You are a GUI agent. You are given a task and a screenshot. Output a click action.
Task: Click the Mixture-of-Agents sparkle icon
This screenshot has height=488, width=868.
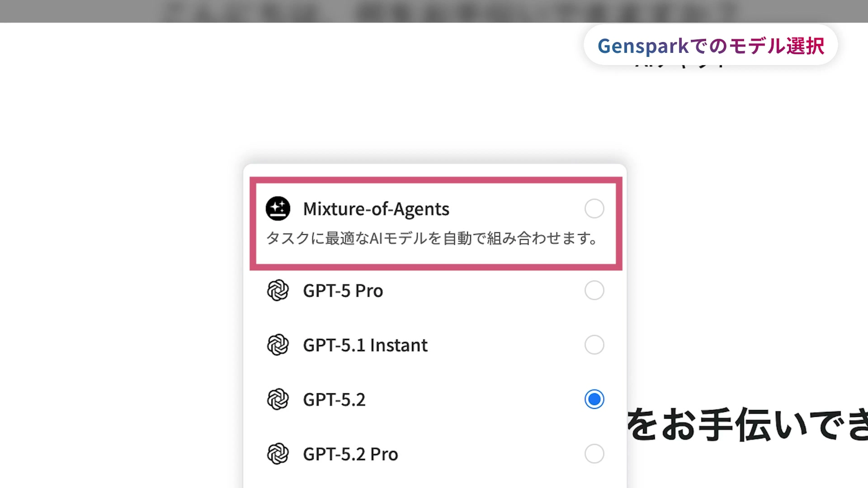pyautogui.click(x=278, y=209)
